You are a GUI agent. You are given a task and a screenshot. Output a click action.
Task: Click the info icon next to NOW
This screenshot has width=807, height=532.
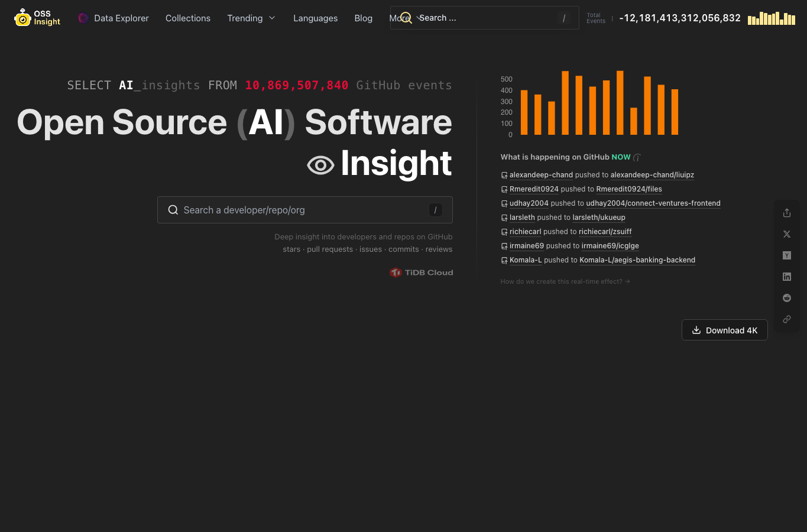tap(637, 157)
